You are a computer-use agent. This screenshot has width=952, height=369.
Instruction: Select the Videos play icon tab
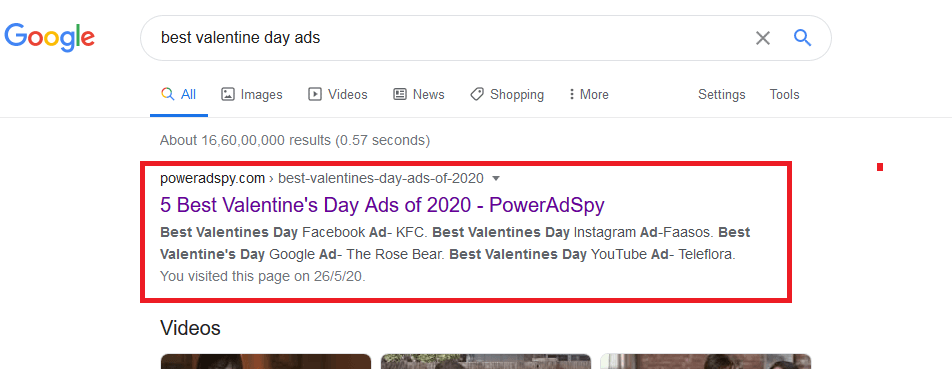click(314, 94)
